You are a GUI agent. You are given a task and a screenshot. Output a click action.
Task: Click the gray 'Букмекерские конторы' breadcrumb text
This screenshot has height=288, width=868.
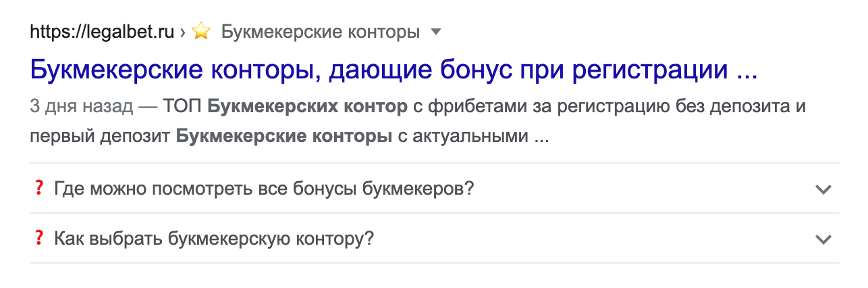[x=321, y=32]
